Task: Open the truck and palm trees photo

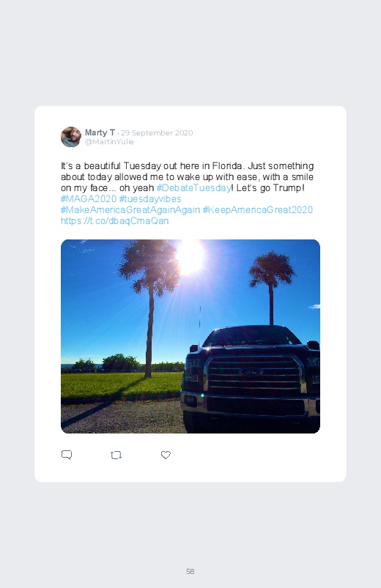Action: 190,336
